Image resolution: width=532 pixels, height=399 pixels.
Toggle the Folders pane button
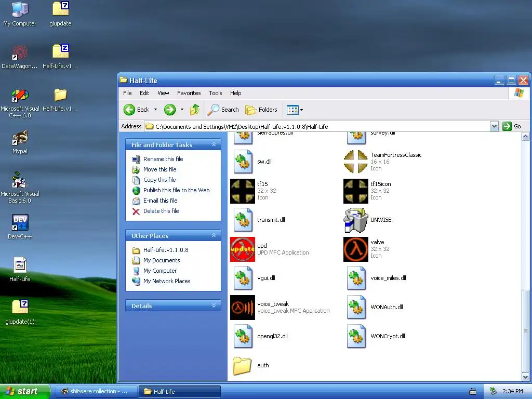tap(261, 110)
